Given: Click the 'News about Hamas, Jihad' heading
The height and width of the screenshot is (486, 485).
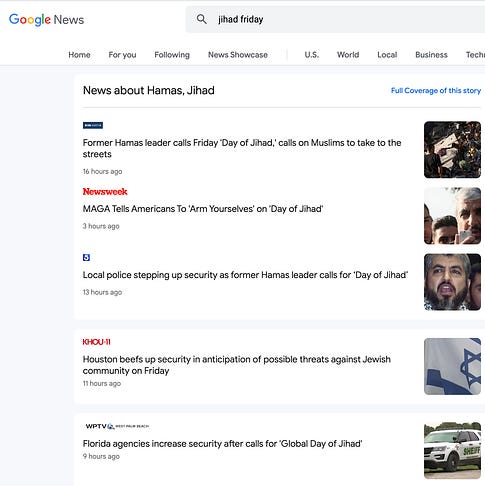Looking at the screenshot, I should coord(149,90).
